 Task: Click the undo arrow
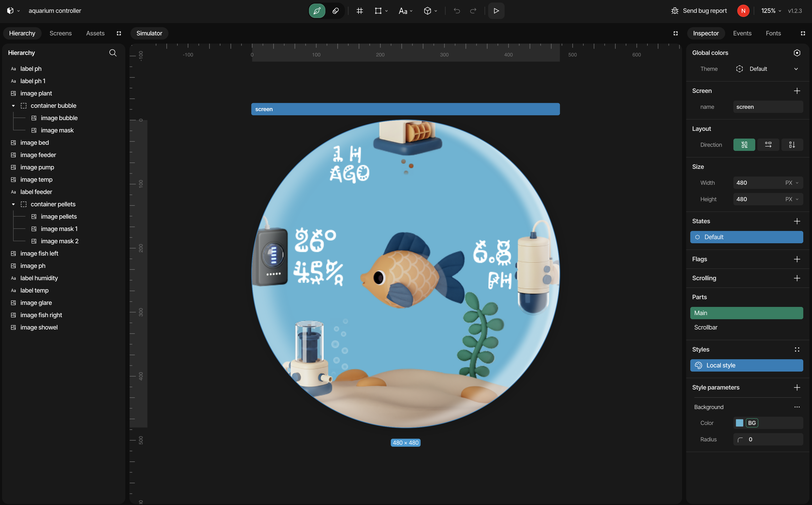coord(456,11)
